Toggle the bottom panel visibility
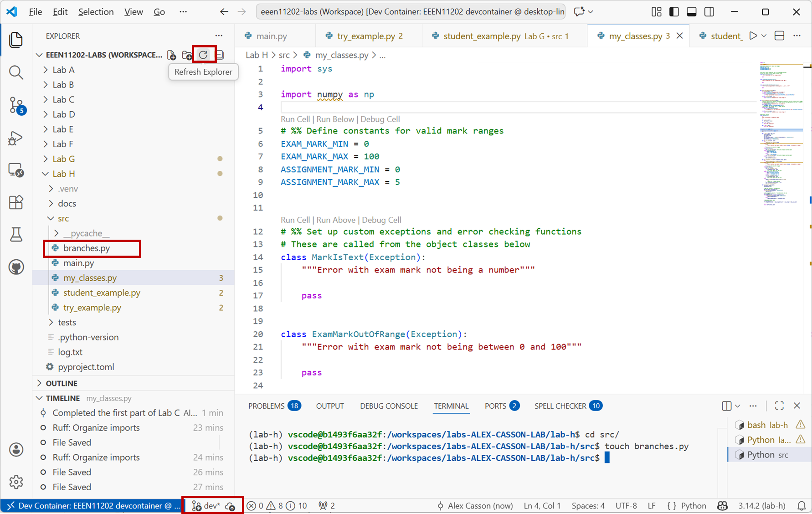The image size is (812, 514). (x=691, y=12)
